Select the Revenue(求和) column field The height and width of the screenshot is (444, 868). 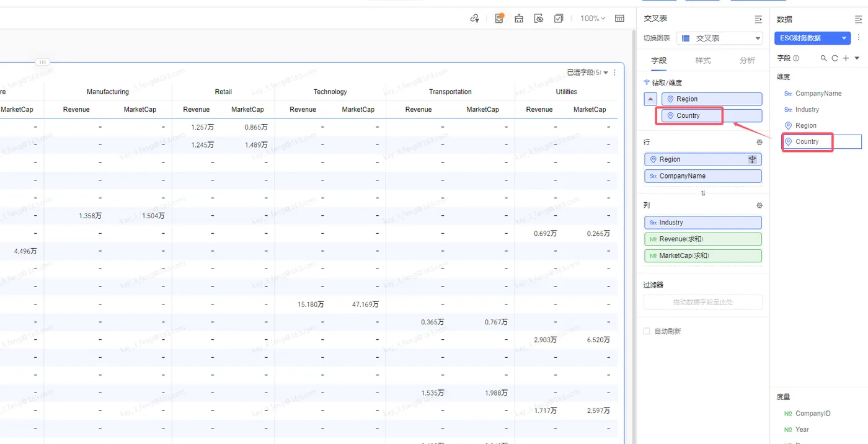(x=703, y=239)
